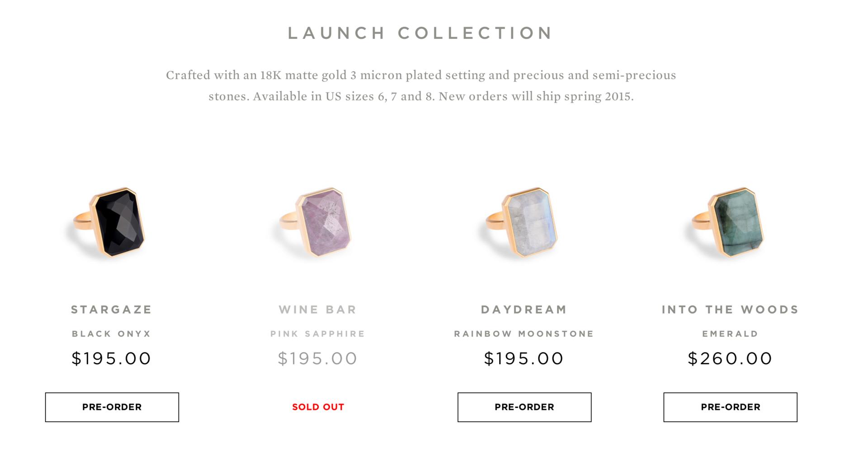Select the Into The Woods title
The width and height of the screenshot is (868, 456).
pos(730,310)
